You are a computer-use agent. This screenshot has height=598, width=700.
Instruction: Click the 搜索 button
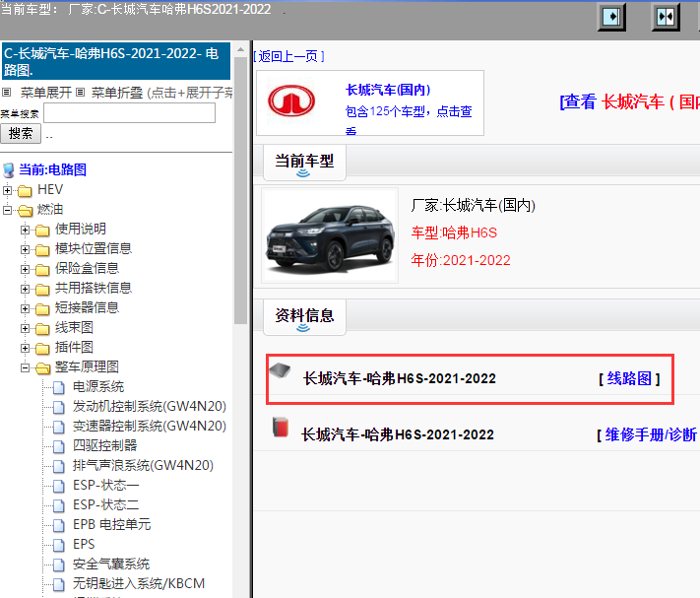(21, 134)
